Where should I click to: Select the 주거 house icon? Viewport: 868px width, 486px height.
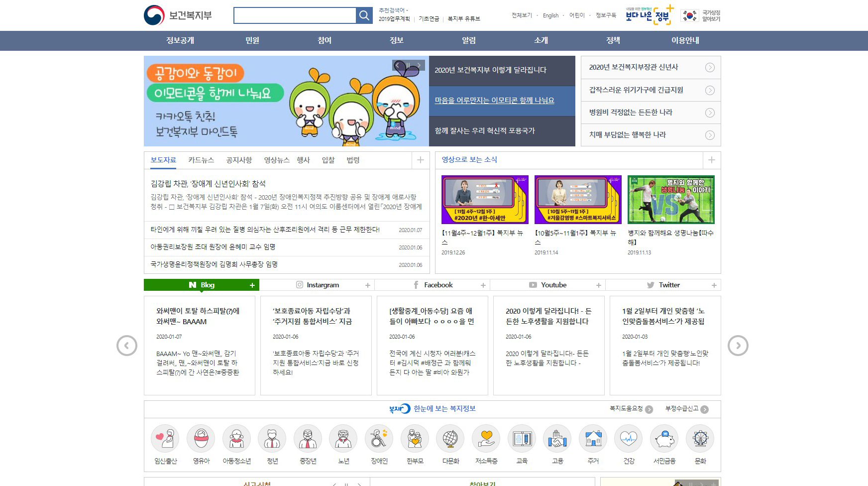pos(593,439)
